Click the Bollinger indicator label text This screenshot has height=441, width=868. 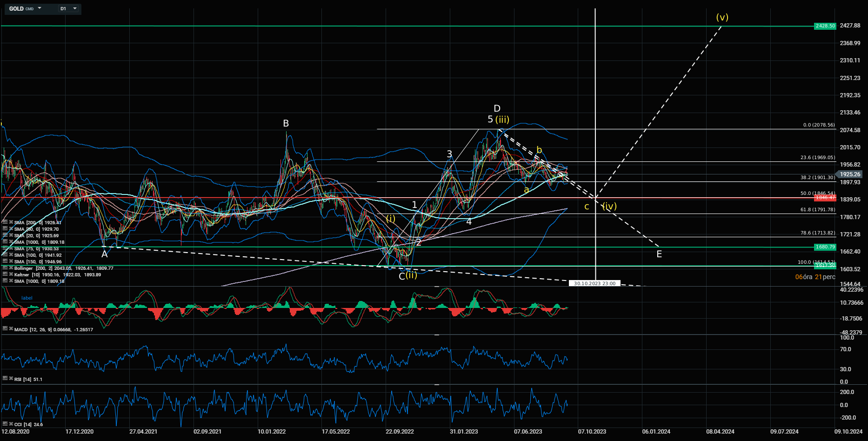click(x=23, y=268)
